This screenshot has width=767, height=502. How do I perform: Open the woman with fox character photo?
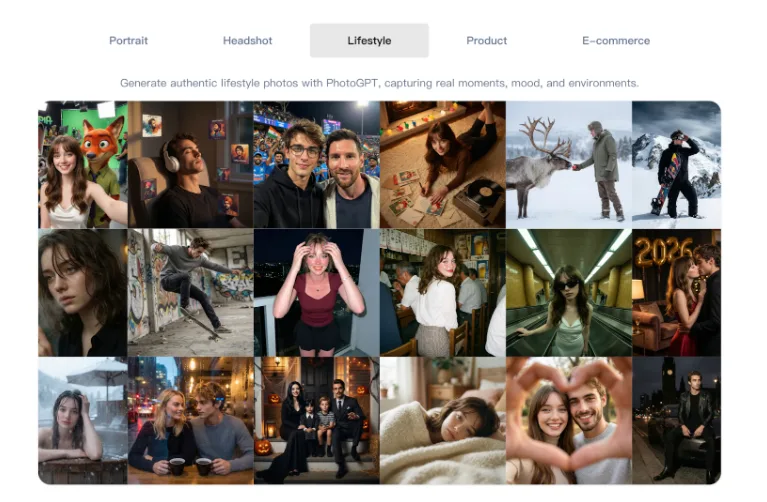[83, 165]
